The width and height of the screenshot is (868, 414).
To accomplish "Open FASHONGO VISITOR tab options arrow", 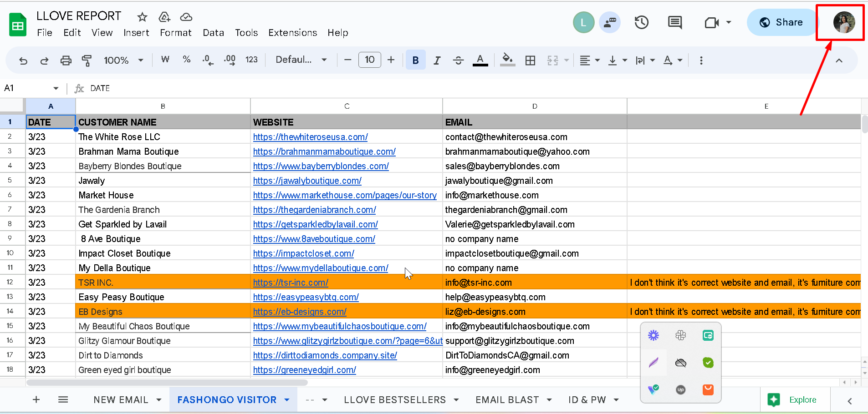I will (x=287, y=400).
